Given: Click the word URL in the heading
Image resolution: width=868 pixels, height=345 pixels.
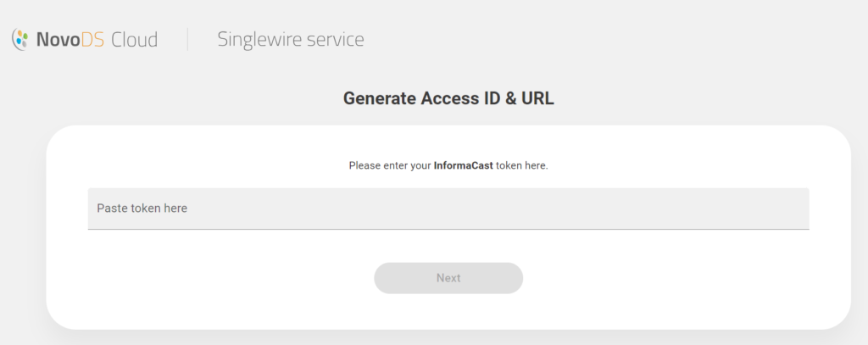Looking at the screenshot, I should [x=537, y=98].
